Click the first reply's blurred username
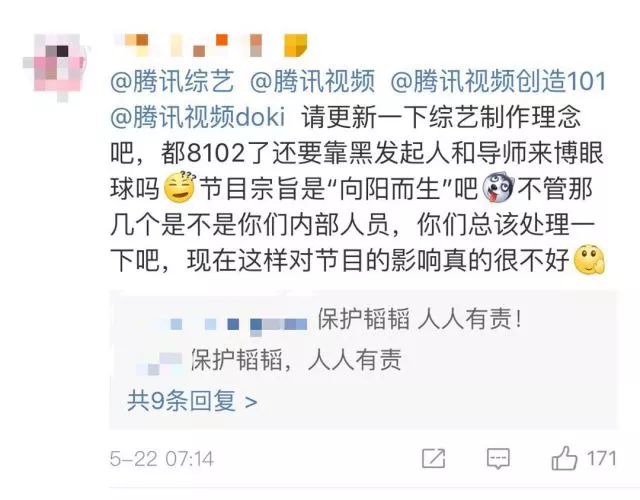 238,325
